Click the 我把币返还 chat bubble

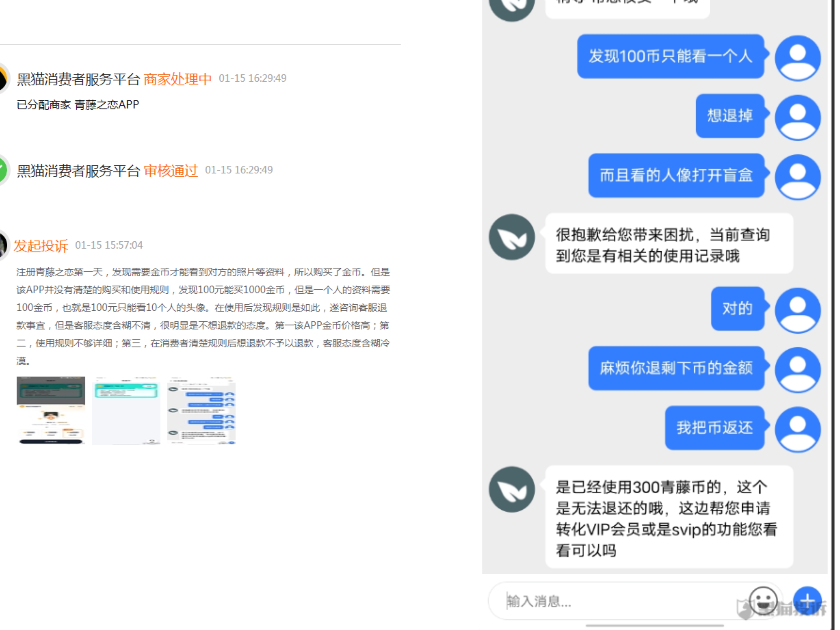coord(715,428)
